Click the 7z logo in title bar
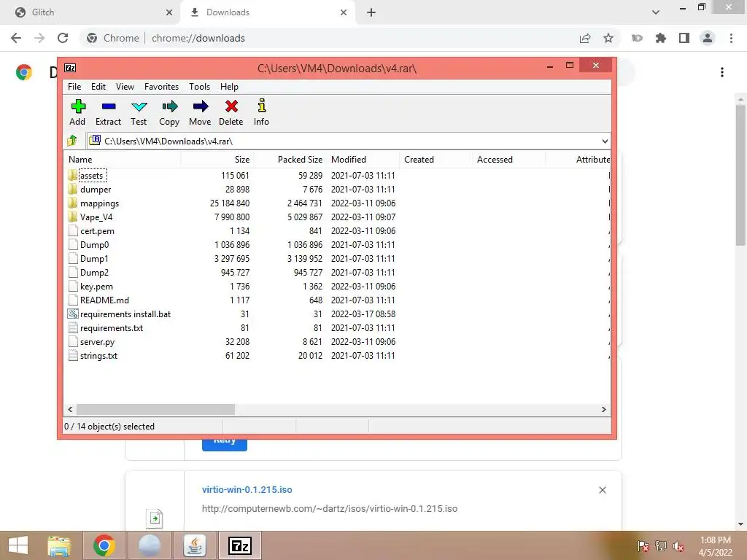This screenshot has width=747, height=560. (70, 68)
